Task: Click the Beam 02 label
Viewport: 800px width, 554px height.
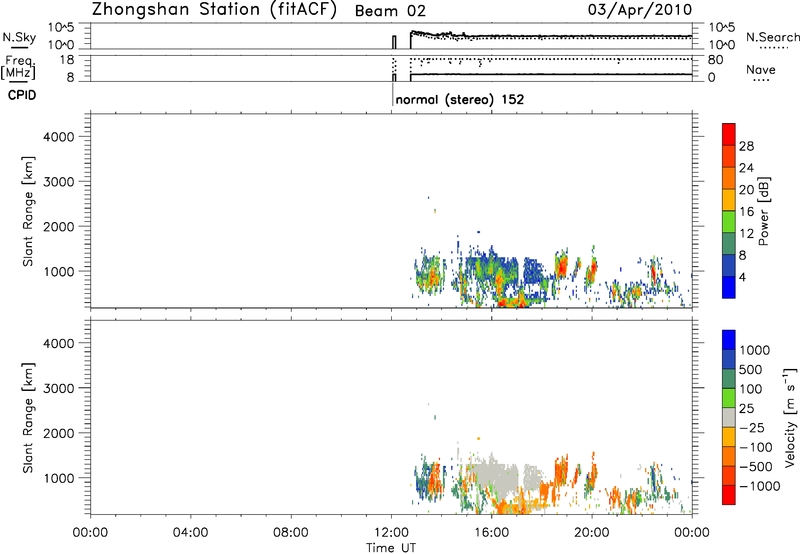Action: (390, 11)
